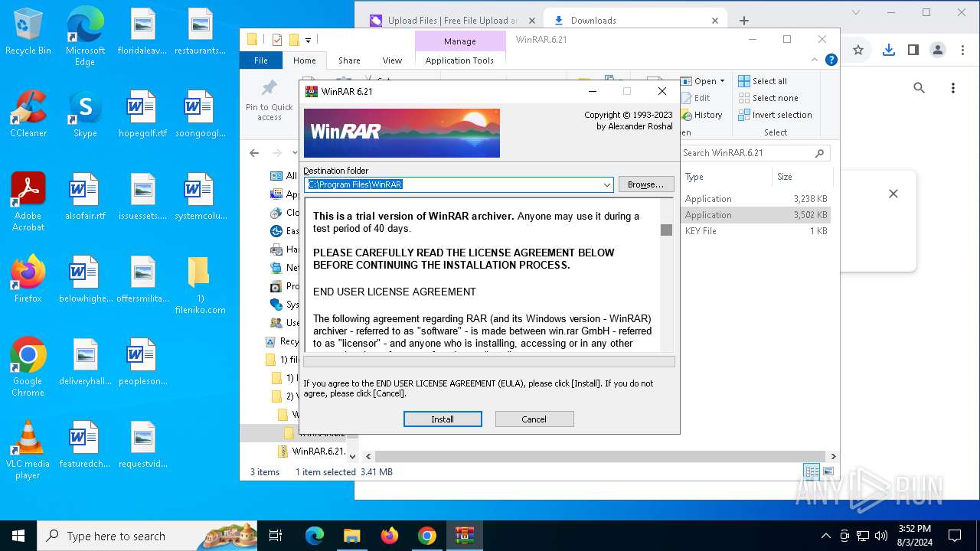This screenshot has height=551, width=980.
Task: Click Select none in Explorer ribbon
Action: click(768, 98)
